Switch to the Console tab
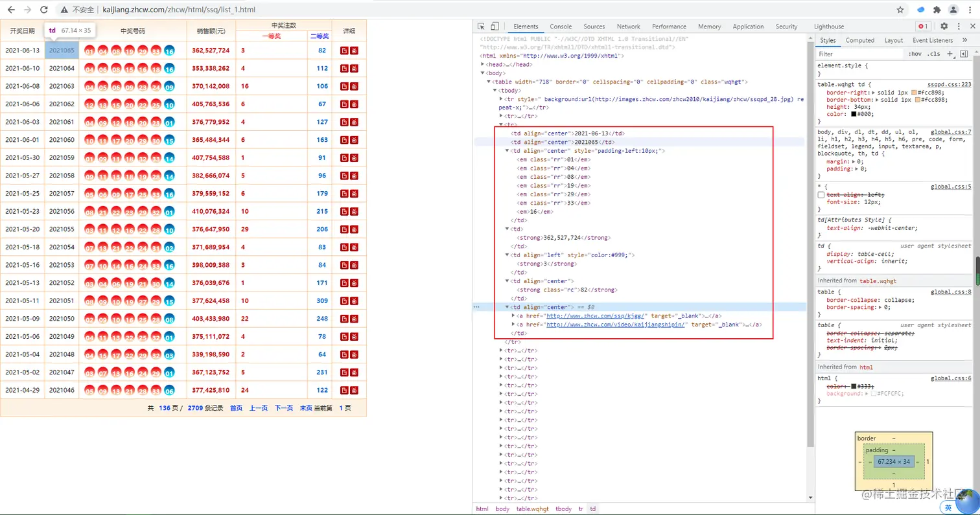The width and height of the screenshot is (980, 515). [x=561, y=27]
